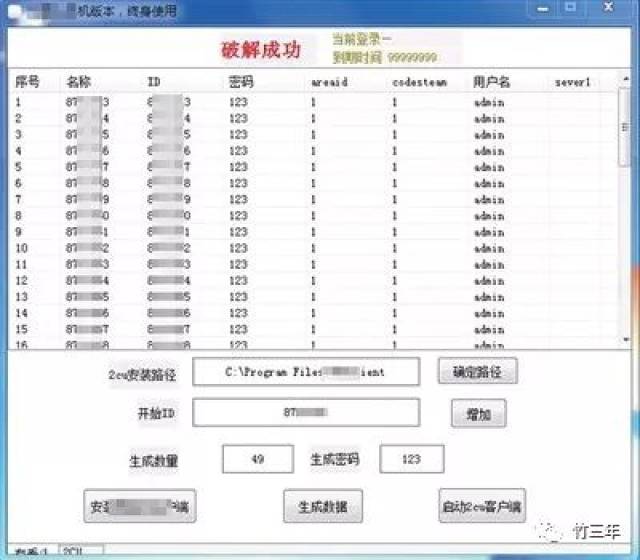Select row number 7 in list

312,199
